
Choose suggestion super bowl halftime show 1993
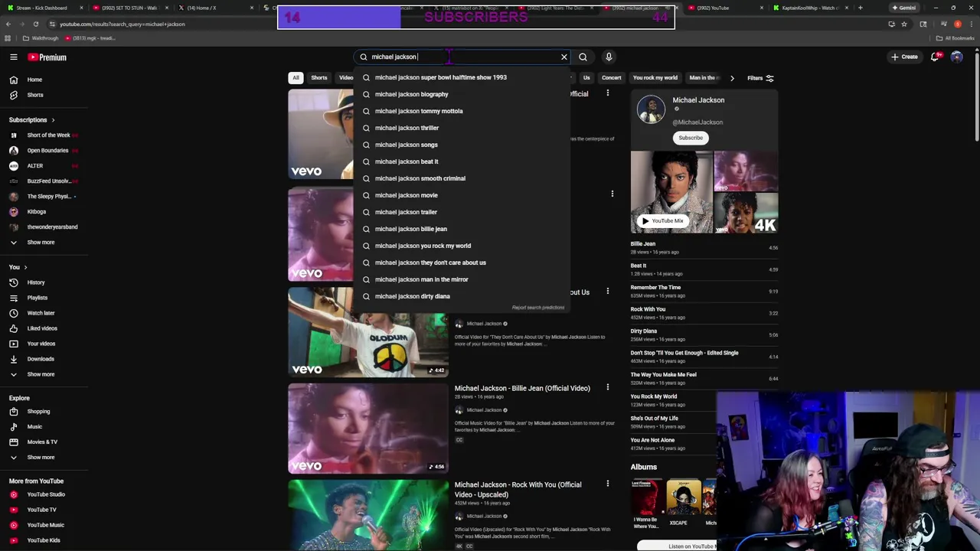click(x=462, y=77)
